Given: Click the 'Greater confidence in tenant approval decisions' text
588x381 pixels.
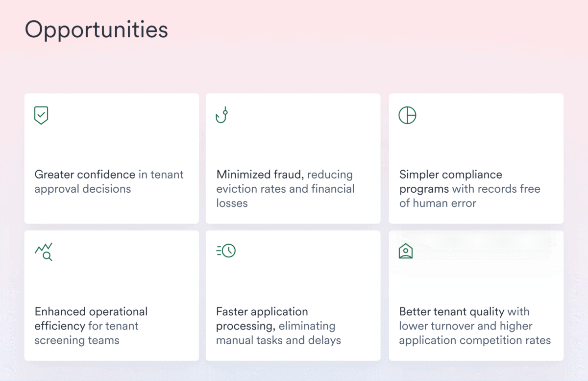Looking at the screenshot, I should coord(109,181).
